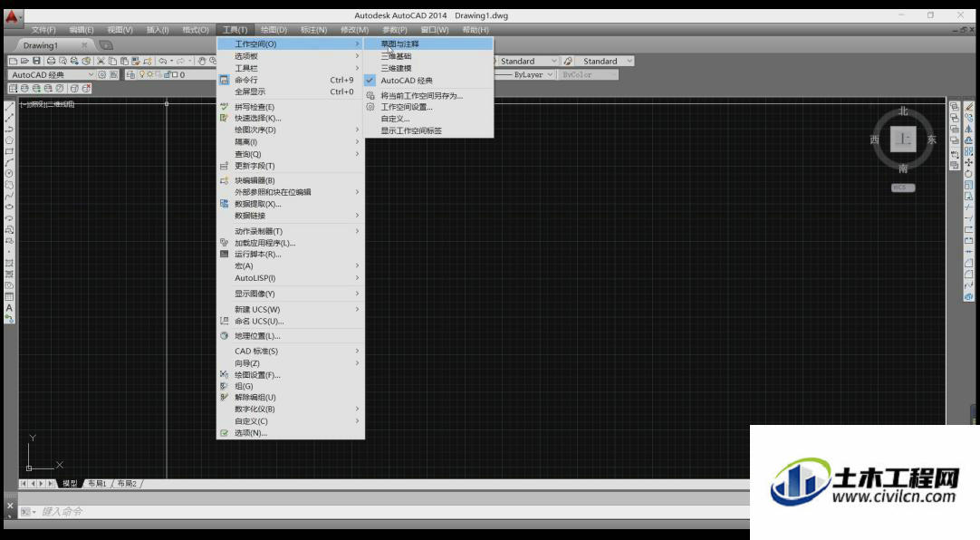
Task: Click 绘图设置(F)... entry
Action: (x=291, y=375)
